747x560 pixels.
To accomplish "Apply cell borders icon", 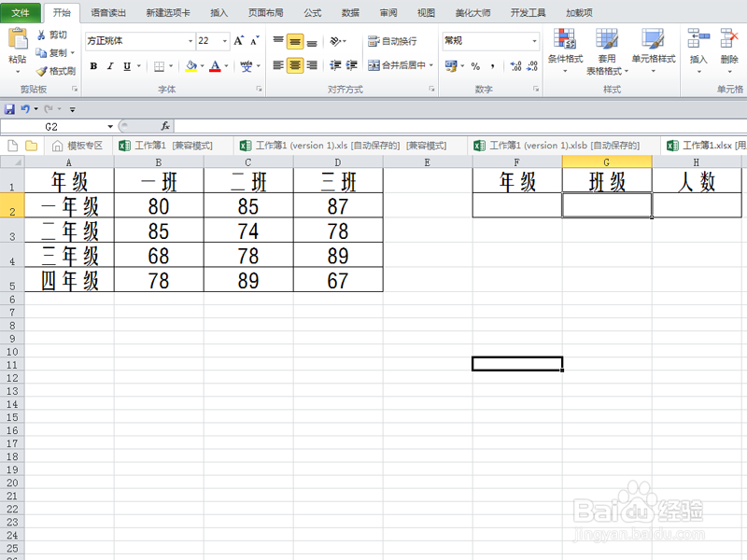I will coord(159,66).
